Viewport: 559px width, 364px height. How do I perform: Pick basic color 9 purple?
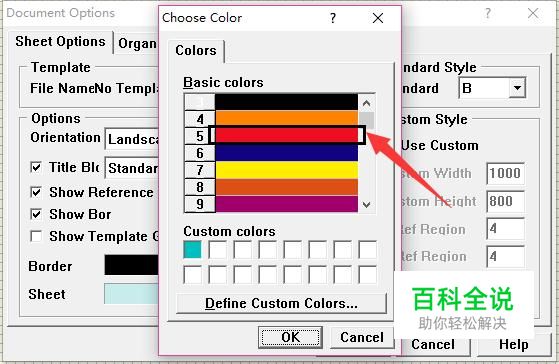(x=286, y=204)
